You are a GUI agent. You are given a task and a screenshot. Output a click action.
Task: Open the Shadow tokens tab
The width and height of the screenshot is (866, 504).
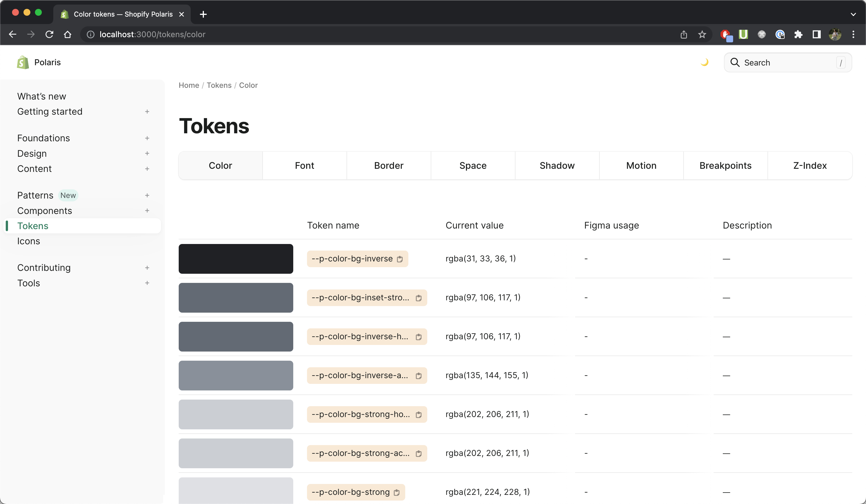tap(557, 165)
